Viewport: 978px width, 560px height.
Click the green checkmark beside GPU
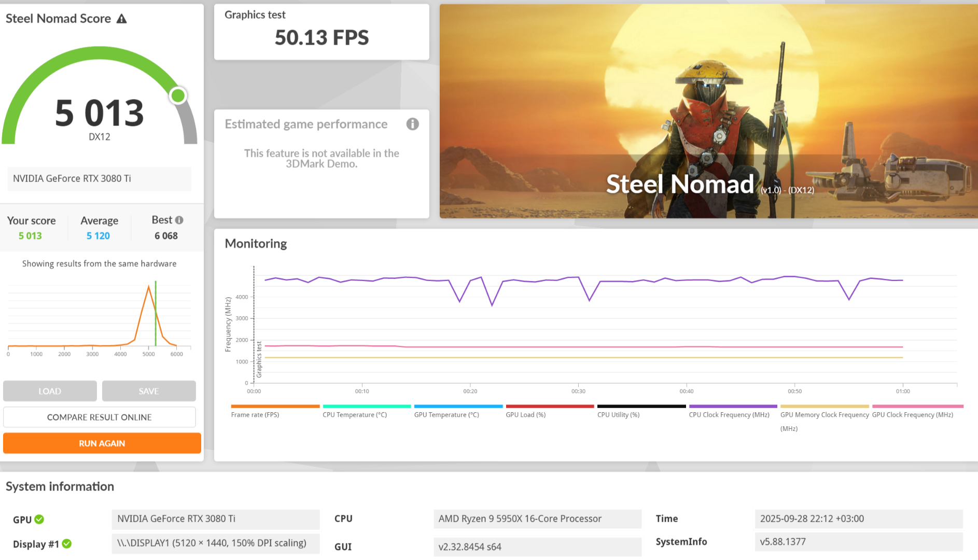pyautogui.click(x=39, y=519)
